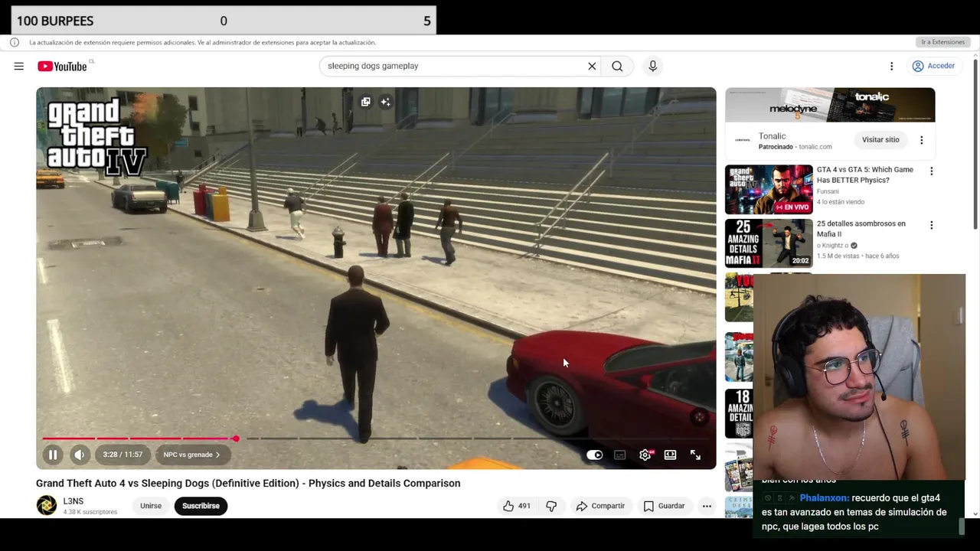Open GTA 4 vs GTA 5 video title

[864, 174]
